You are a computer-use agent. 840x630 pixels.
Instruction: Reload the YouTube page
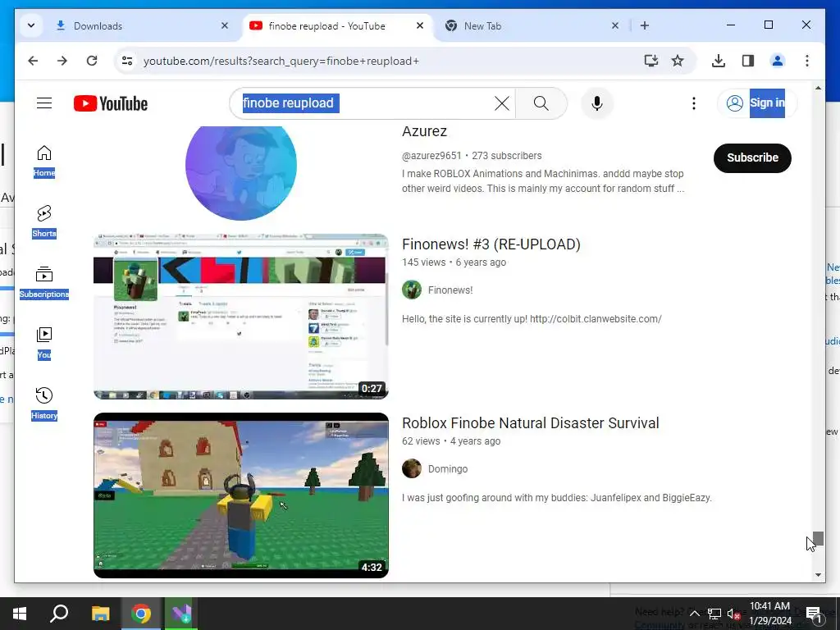point(92,61)
